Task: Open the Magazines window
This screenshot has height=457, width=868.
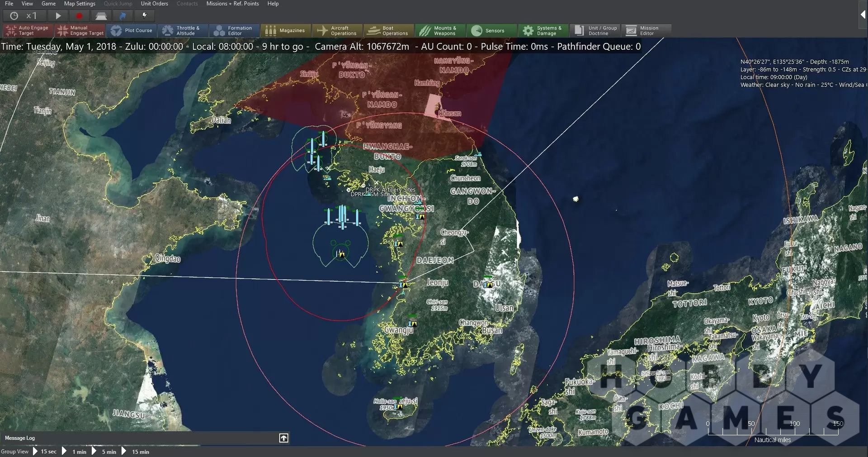Action: [x=286, y=30]
